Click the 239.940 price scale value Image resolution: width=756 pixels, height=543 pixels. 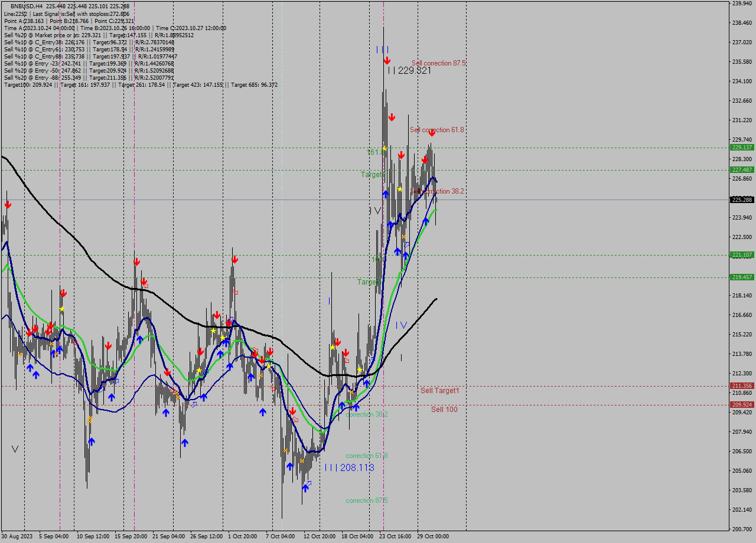(742, 3)
